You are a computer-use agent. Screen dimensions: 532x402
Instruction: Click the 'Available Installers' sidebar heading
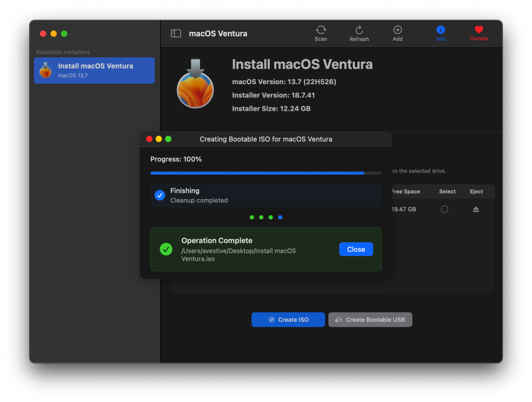pyautogui.click(x=63, y=52)
